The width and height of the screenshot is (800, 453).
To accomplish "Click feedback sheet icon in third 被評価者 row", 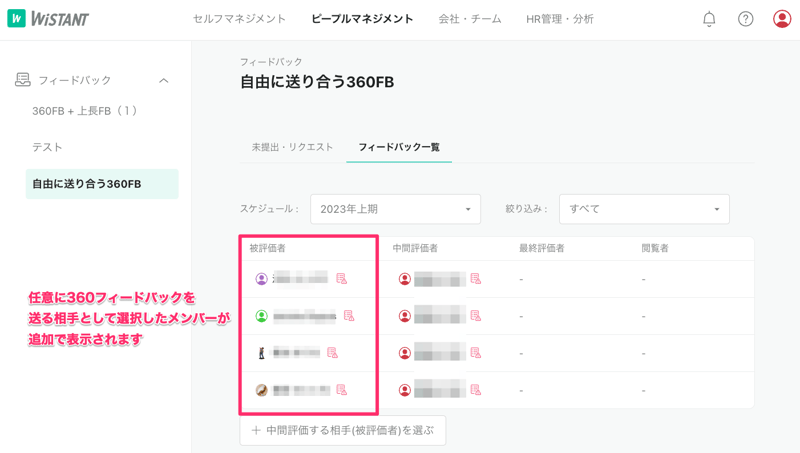I will pos(333,353).
